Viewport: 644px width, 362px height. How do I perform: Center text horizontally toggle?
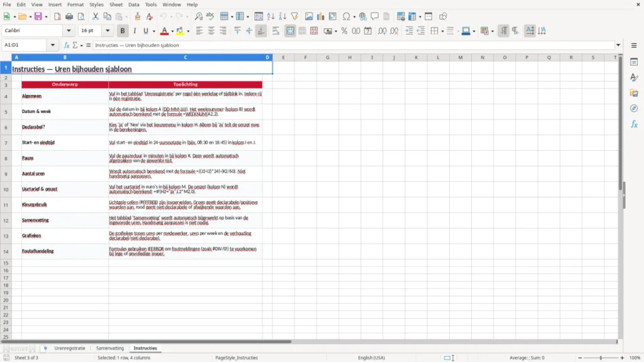click(211, 31)
